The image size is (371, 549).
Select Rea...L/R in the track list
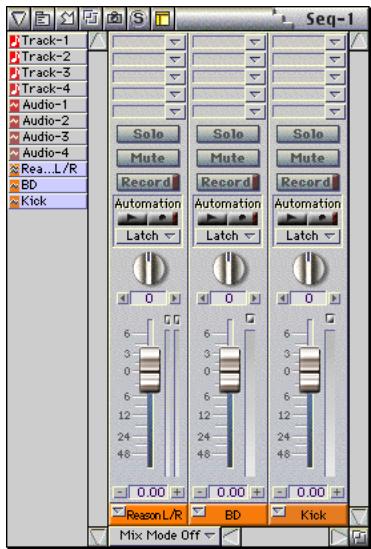(x=48, y=169)
